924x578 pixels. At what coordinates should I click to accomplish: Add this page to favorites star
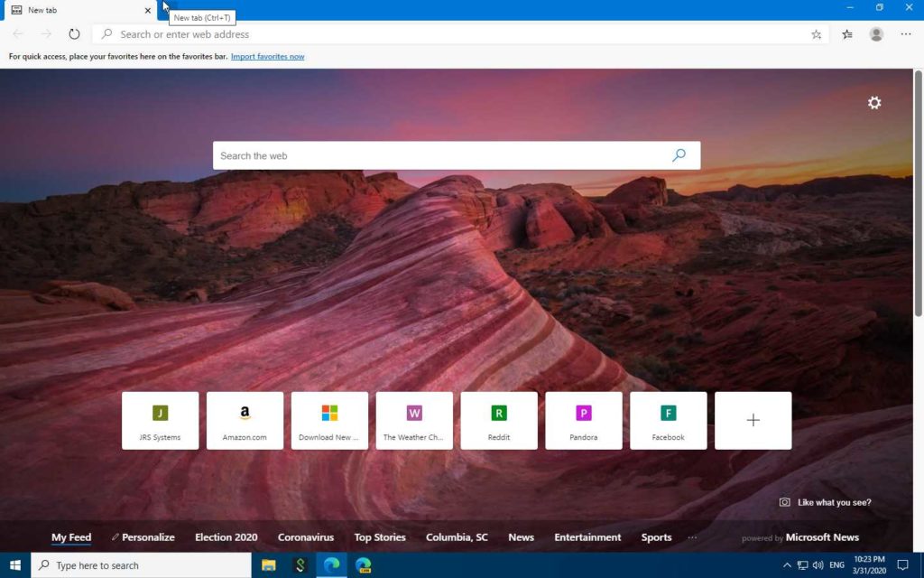pyautogui.click(x=816, y=34)
